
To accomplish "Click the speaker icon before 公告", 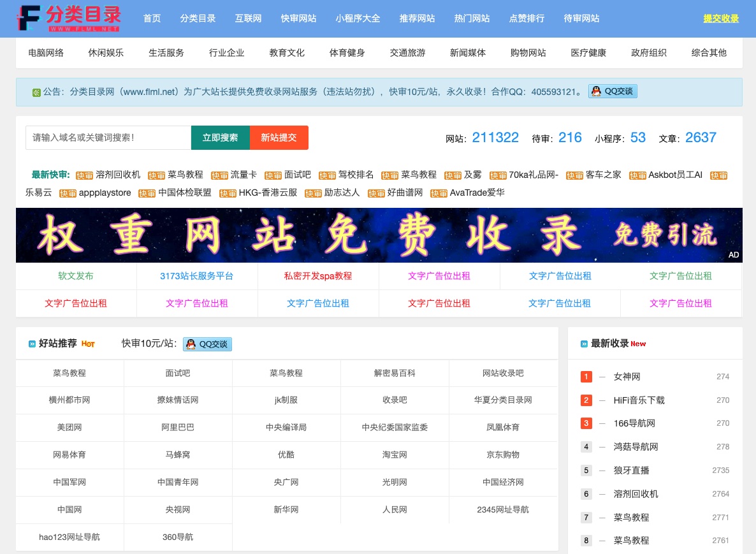I will click(x=36, y=92).
